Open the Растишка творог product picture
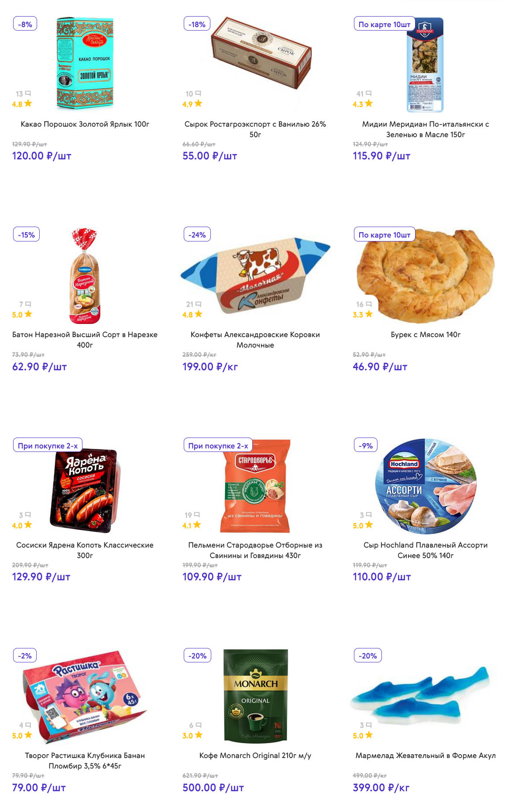Screen dimensions: 532x803 click(x=85, y=696)
